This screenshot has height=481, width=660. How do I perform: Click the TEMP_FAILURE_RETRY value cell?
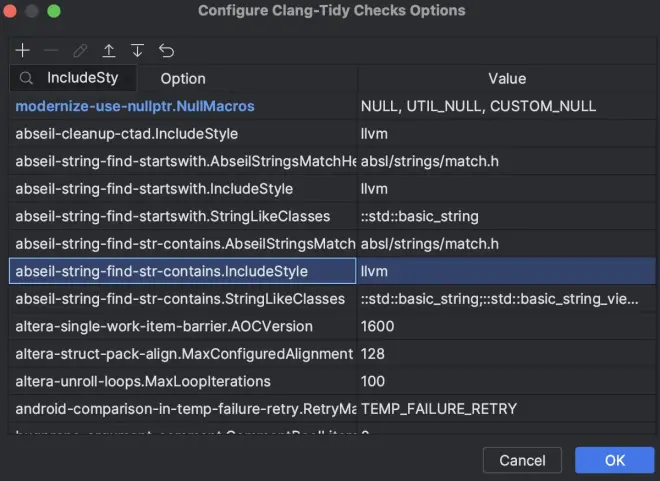click(439, 408)
